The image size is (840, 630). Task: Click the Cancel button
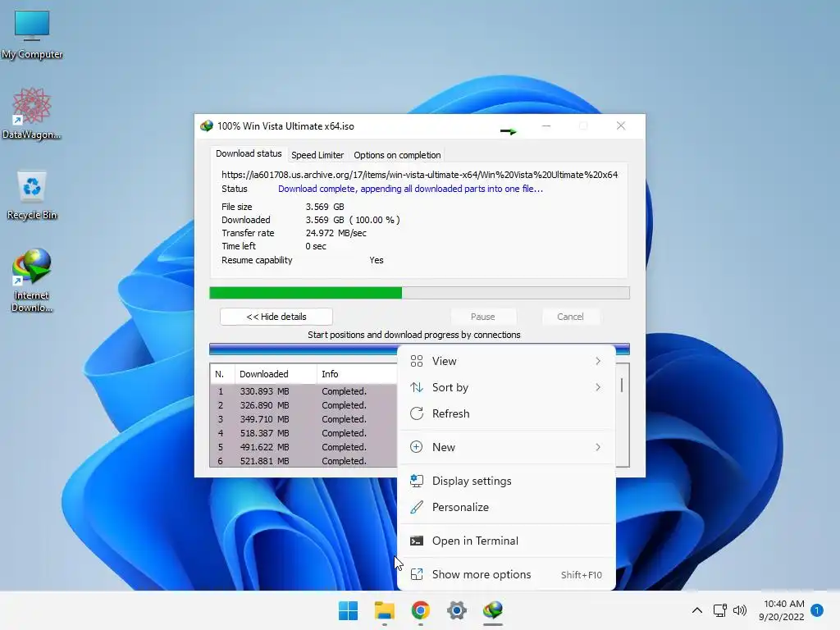(570, 317)
